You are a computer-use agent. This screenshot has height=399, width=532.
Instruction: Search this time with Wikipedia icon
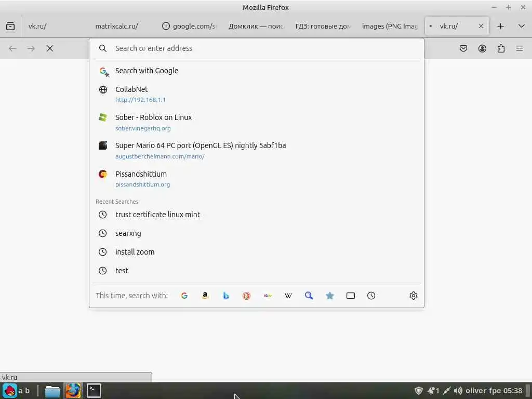coord(288,296)
